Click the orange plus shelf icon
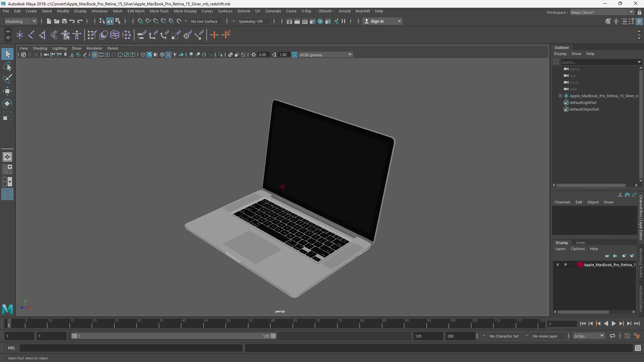This screenshot has height=362, width=644. 214,35
